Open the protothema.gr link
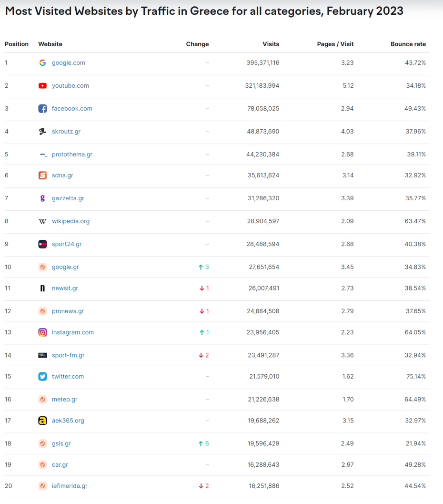 (72, 154)
